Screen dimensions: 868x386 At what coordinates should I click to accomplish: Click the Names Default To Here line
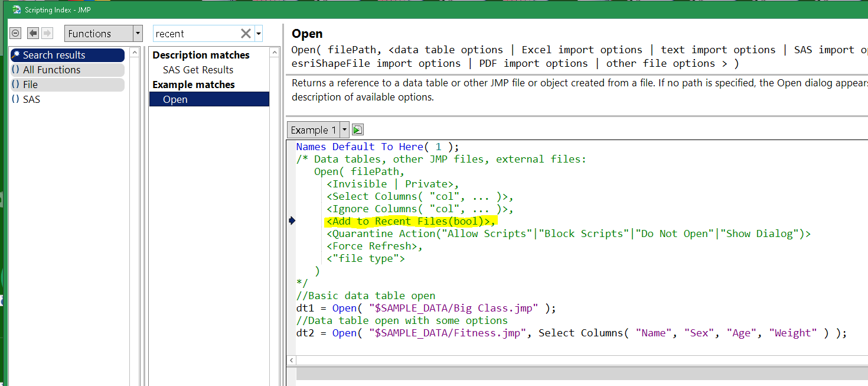pyautogui.click(x=377, y=147)
